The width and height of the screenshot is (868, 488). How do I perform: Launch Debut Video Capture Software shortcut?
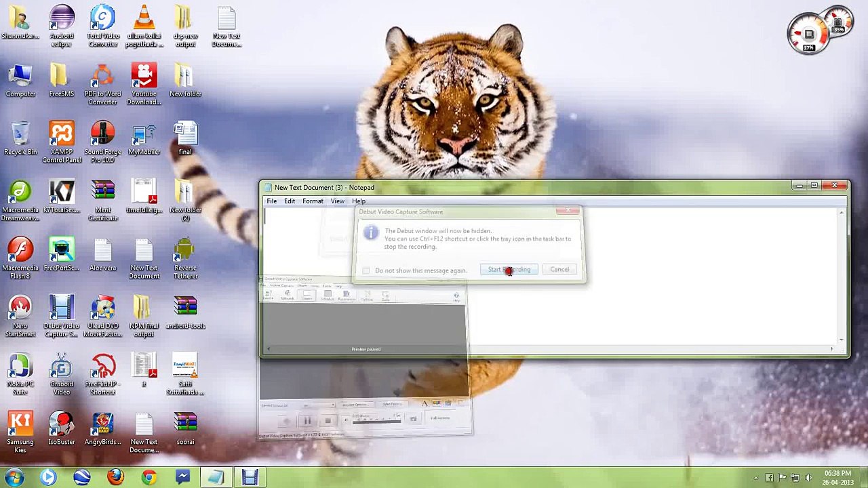point(62,317)
